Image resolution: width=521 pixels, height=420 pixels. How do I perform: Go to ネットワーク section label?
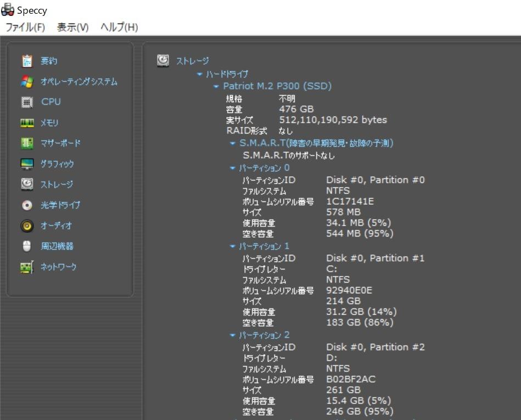[59, 266]
